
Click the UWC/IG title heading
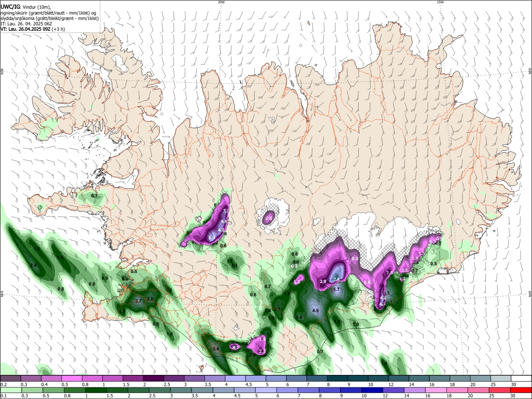pos(10,6)
